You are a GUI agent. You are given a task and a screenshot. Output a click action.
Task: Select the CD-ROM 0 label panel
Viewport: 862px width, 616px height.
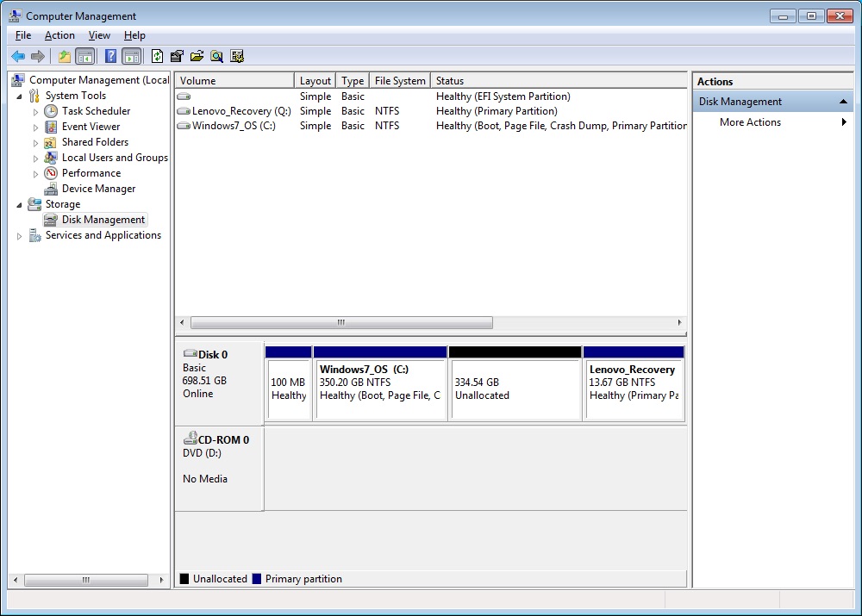[x=219, y=468]
